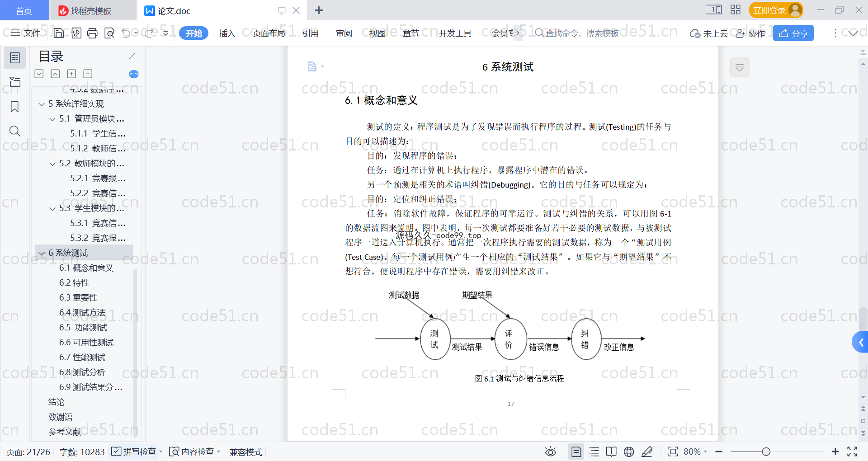Toggle writing mode pen icon
The image size is (868, 461).
coord(647,452)
